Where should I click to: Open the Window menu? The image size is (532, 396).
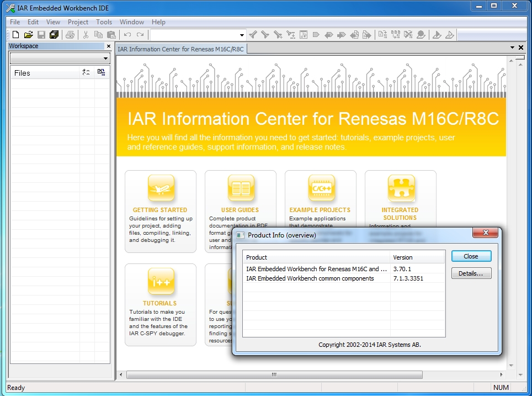132,22
